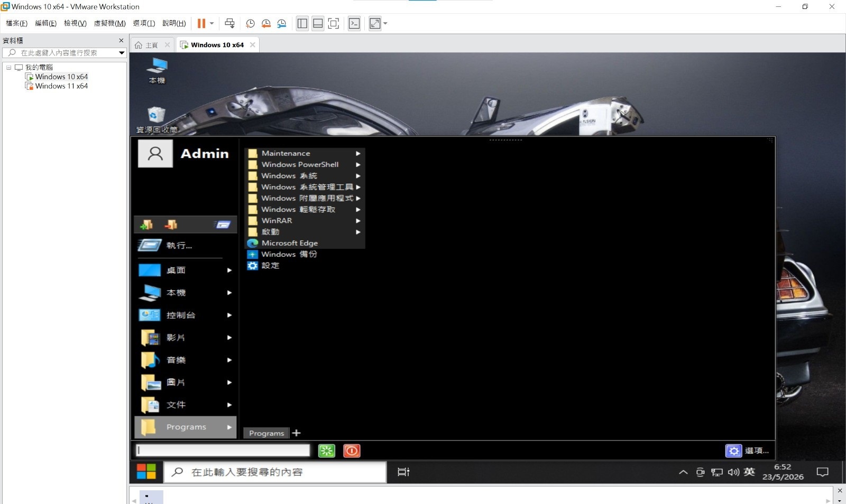
Task: Open the Windows 附屬應用程式 folder
Action: tap(305, 198)
